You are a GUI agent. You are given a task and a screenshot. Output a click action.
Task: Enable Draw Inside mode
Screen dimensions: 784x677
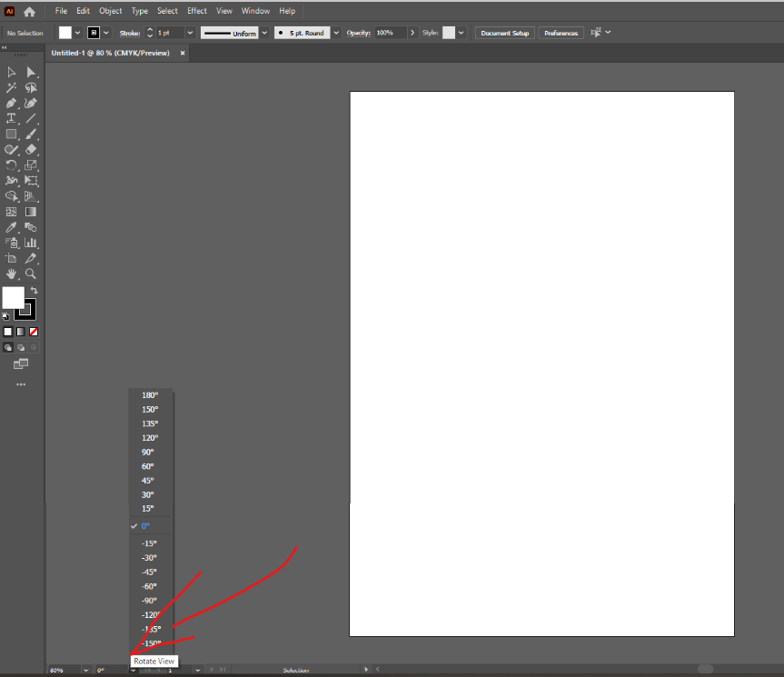pos(34,347)
